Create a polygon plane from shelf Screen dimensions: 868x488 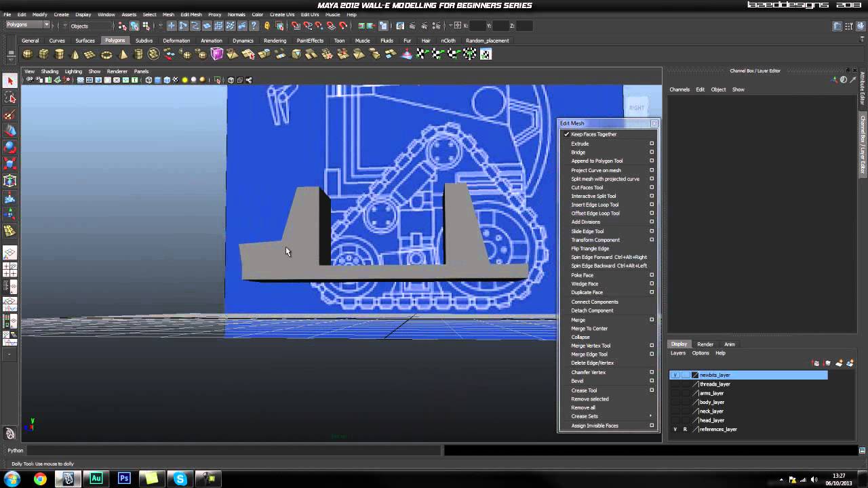tap(90, 54)
